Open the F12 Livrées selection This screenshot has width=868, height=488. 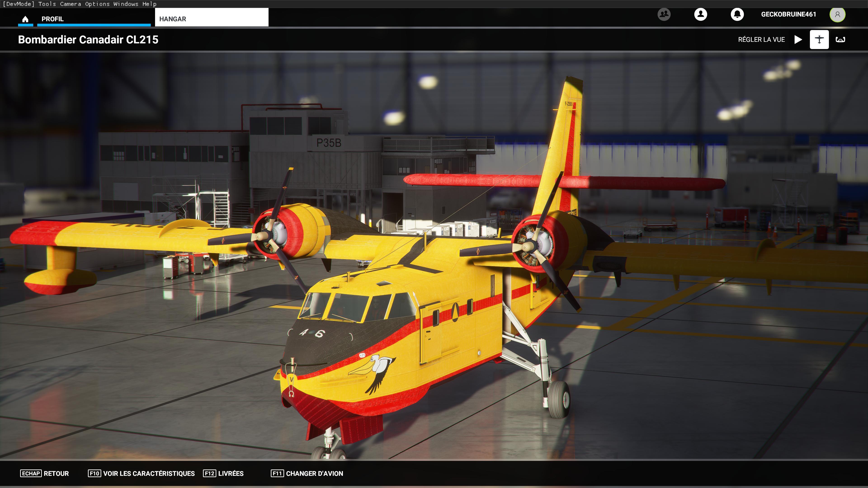click(223, 473)
